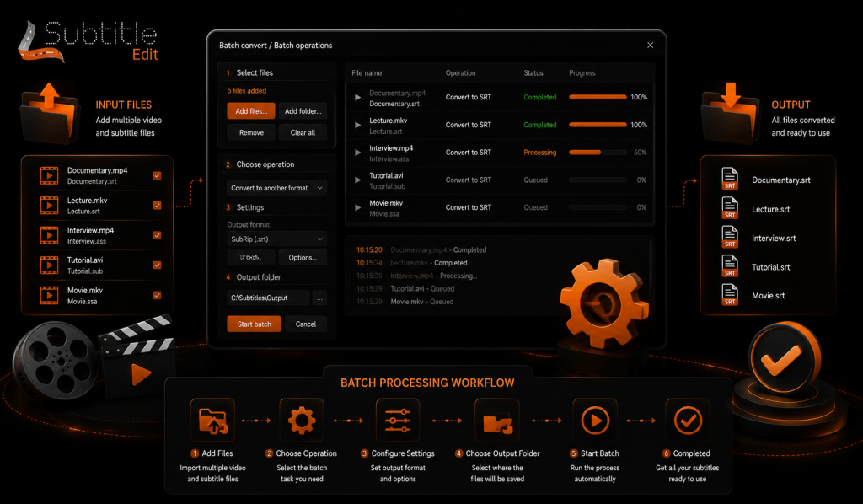
Task: Open the Convert to another format dropdown
Action: click(x=276, y=188)
